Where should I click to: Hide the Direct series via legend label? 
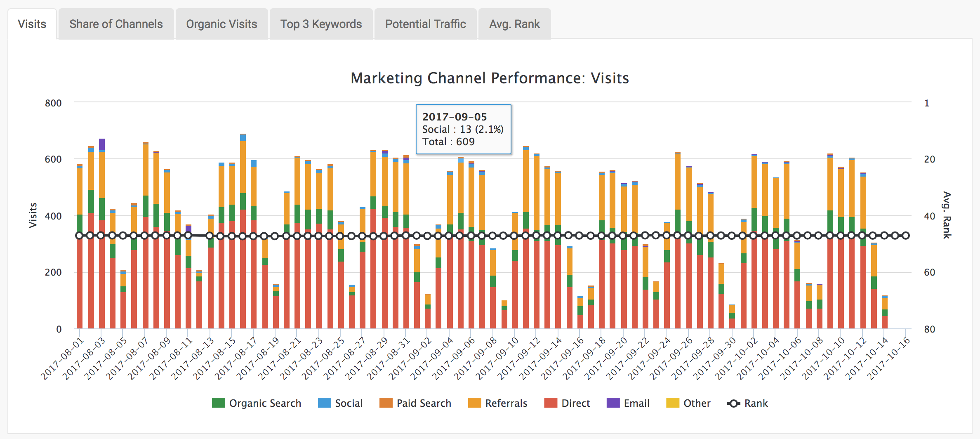[x=575, y=403]
